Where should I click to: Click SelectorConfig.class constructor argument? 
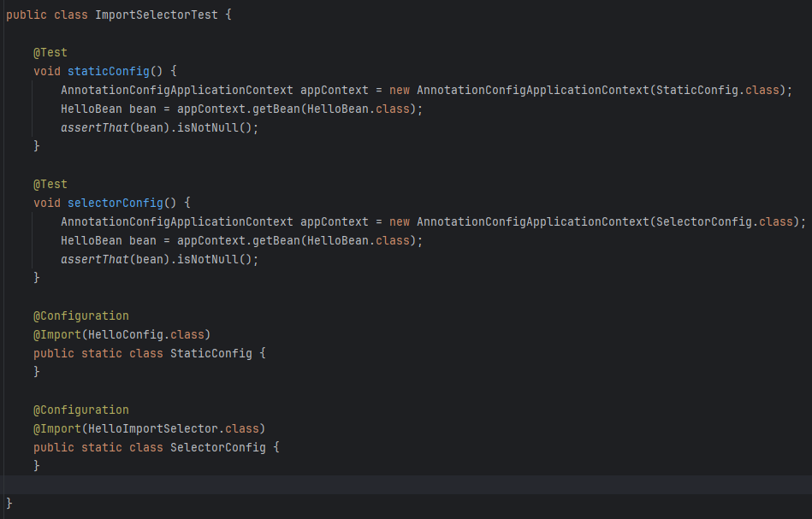(x=725, y=222)
